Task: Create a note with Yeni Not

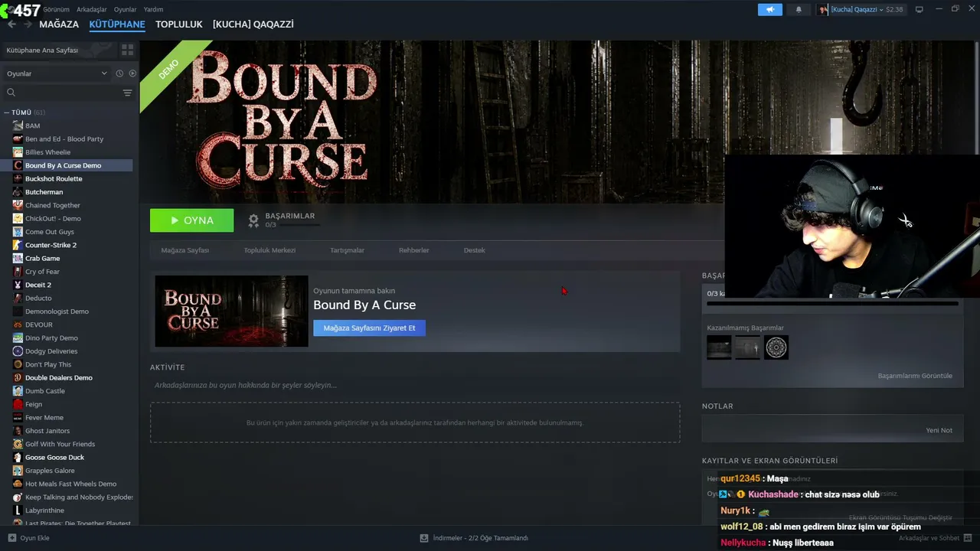Action: tap(939, 430)
